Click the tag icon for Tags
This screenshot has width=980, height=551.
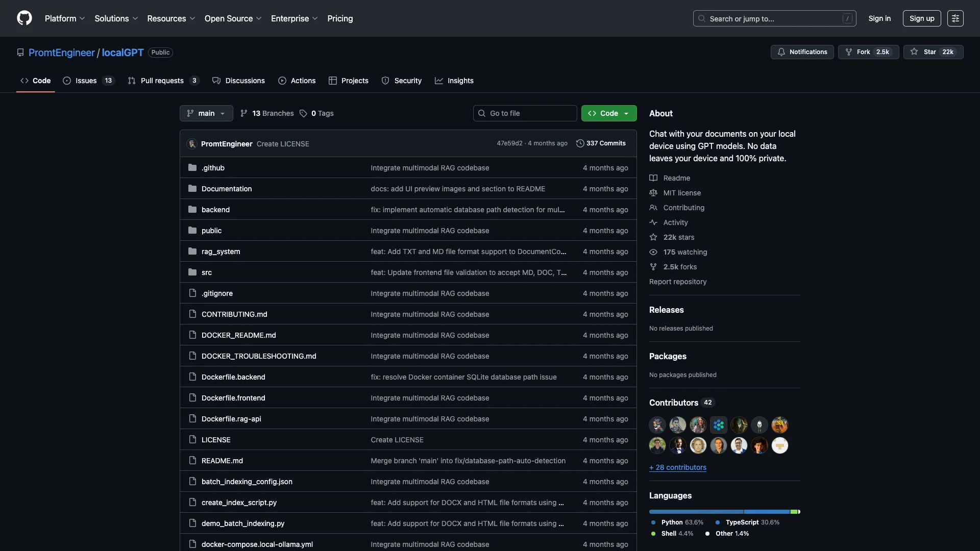[303, 113]
